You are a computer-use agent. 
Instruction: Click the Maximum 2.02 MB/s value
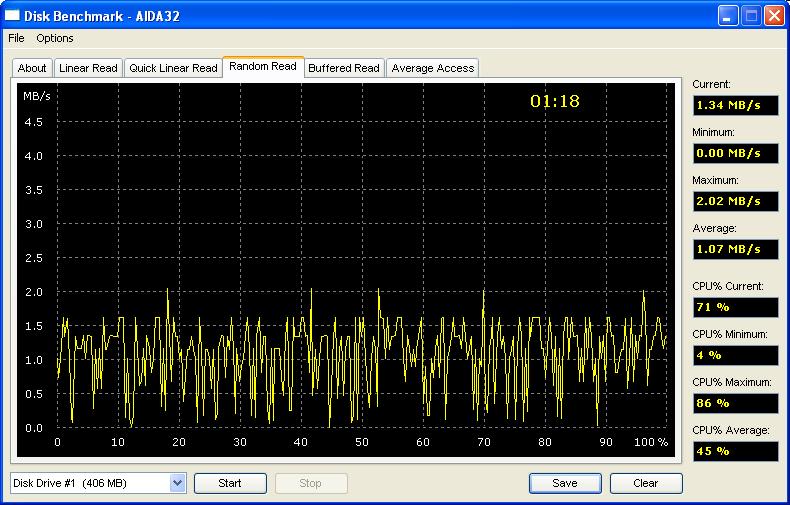(736, 201)
